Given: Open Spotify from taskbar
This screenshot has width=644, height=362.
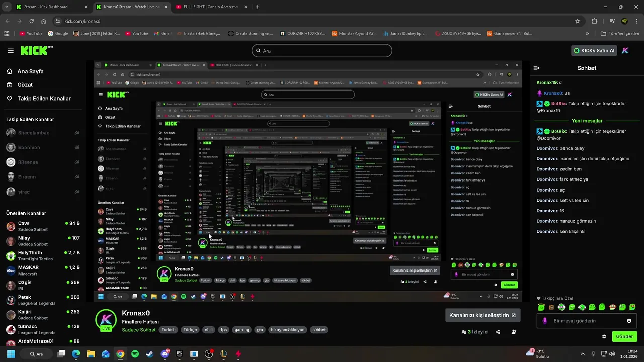Looking at the screenshot, I should point(135,354).
